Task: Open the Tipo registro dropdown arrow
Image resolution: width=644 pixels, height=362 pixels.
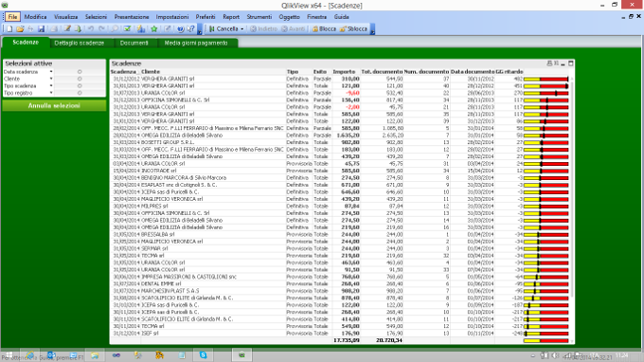Action: 51,93
